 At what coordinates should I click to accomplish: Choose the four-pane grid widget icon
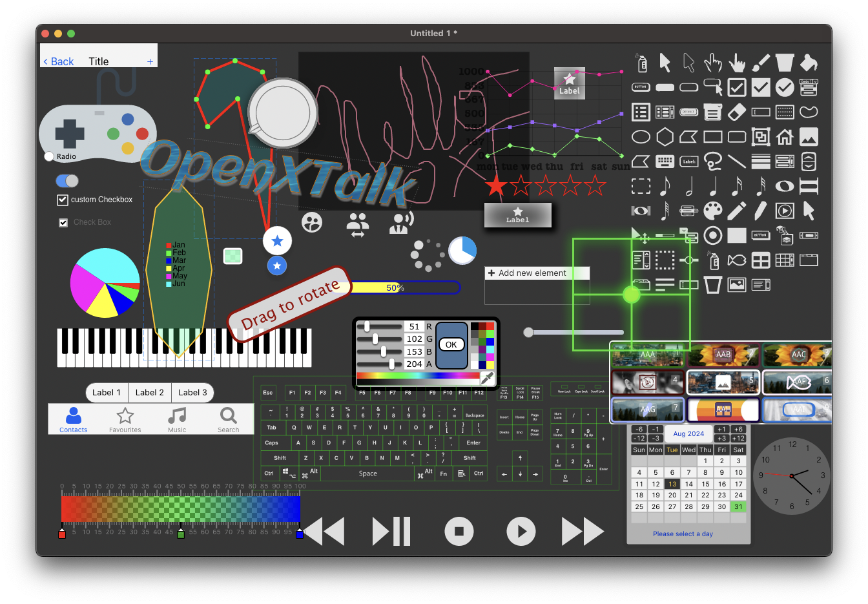click(x=761, y=260)
